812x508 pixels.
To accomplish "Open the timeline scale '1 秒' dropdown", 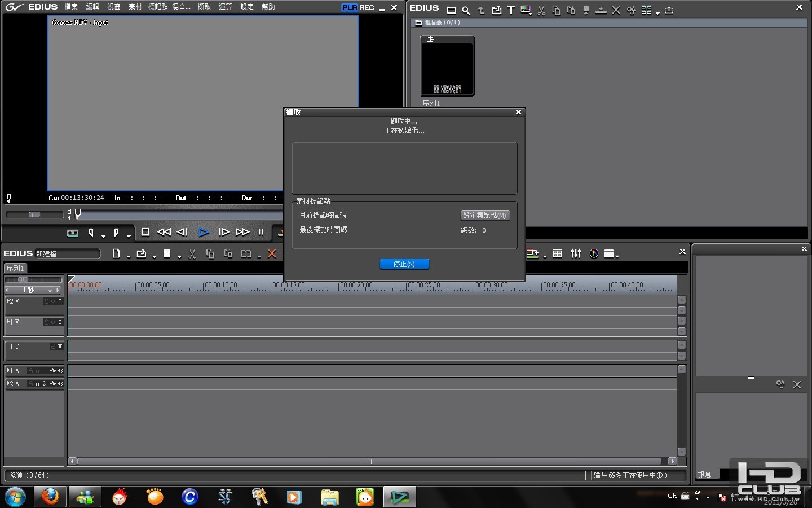I will coord(50,290).
